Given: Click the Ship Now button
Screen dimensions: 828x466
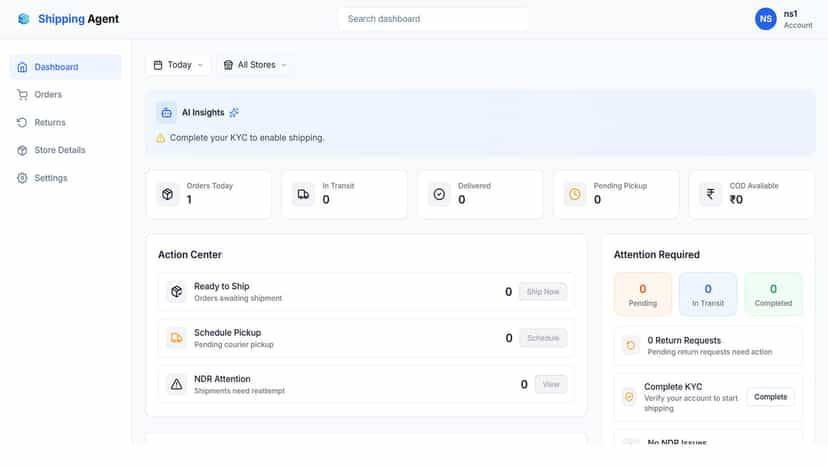Looking at the screenshot, I should [x=543, y=292].
